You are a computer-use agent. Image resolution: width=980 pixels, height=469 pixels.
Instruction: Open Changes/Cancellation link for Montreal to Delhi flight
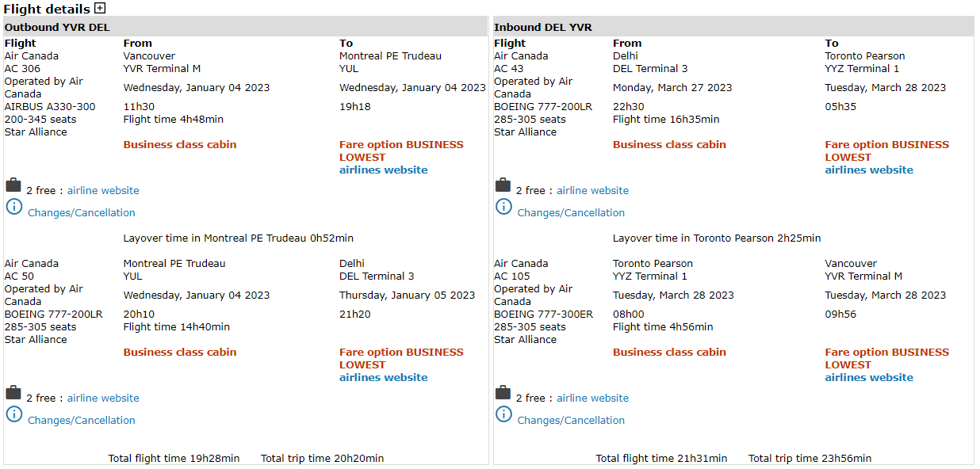pyautogui.click(x=82, y=421)
